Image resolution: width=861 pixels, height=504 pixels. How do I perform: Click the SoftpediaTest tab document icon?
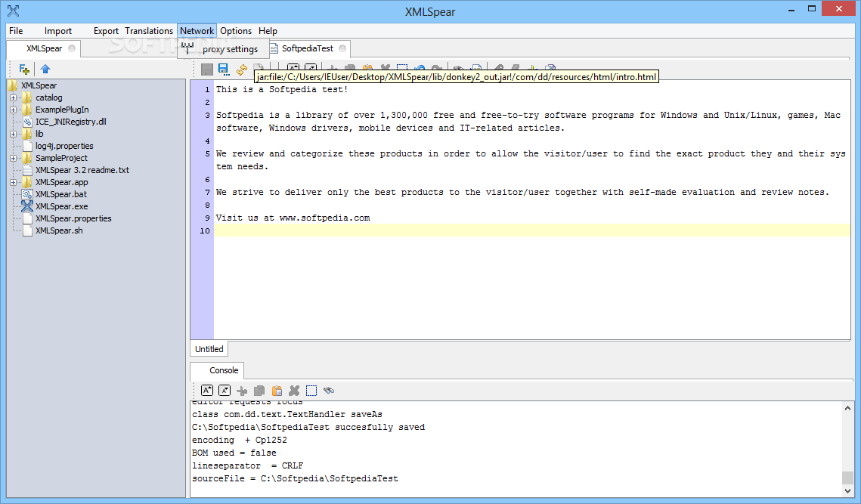click(x=274, y=49)
